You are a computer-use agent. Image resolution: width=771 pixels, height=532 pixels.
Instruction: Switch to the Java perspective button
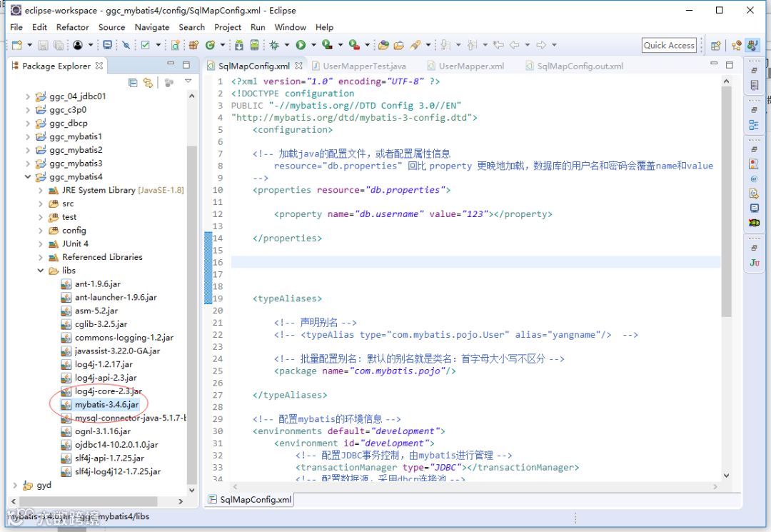pos(736,45)
